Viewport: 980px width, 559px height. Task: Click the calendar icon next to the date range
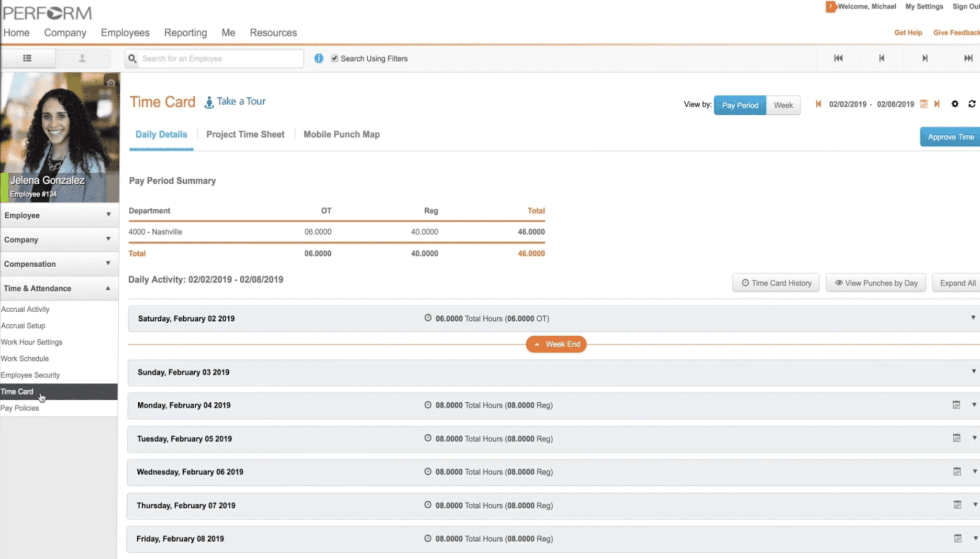point(924,104)
